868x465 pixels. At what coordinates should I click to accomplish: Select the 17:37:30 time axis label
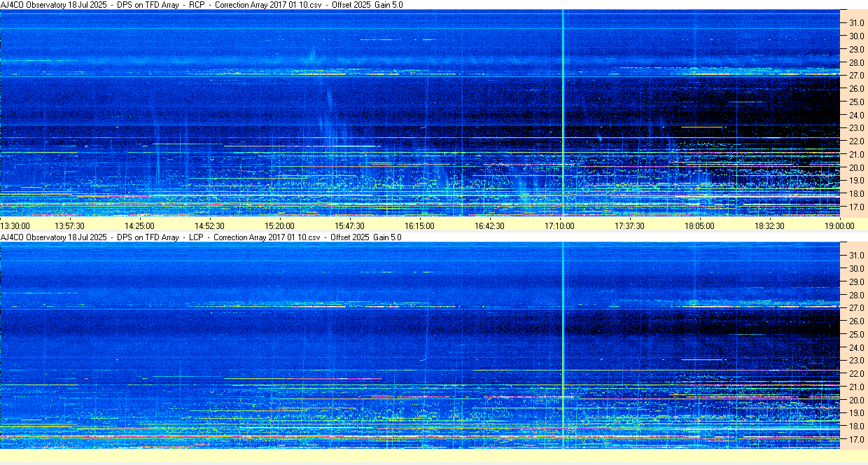pos(629,225)
